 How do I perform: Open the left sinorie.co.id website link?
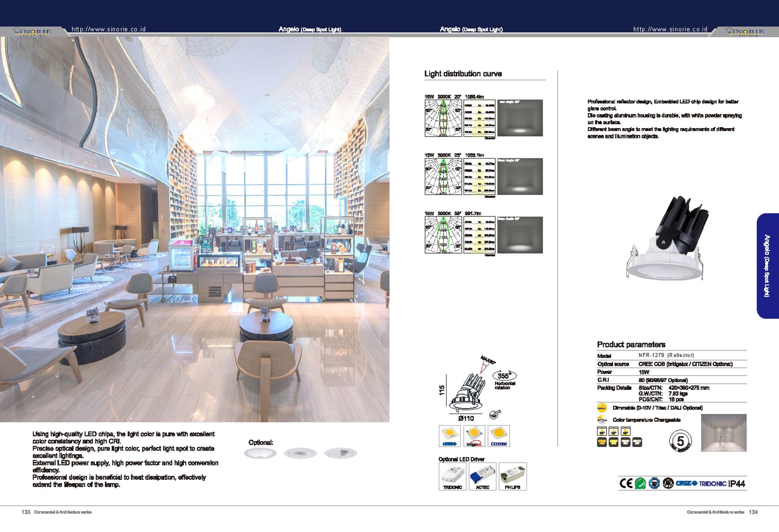109,29
